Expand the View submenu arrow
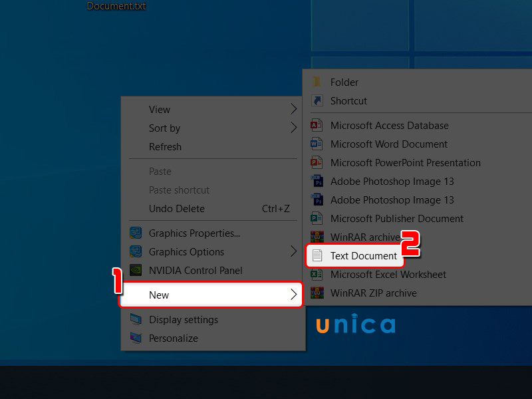Viewport: 532px width, 399px height. coord(293,109)
